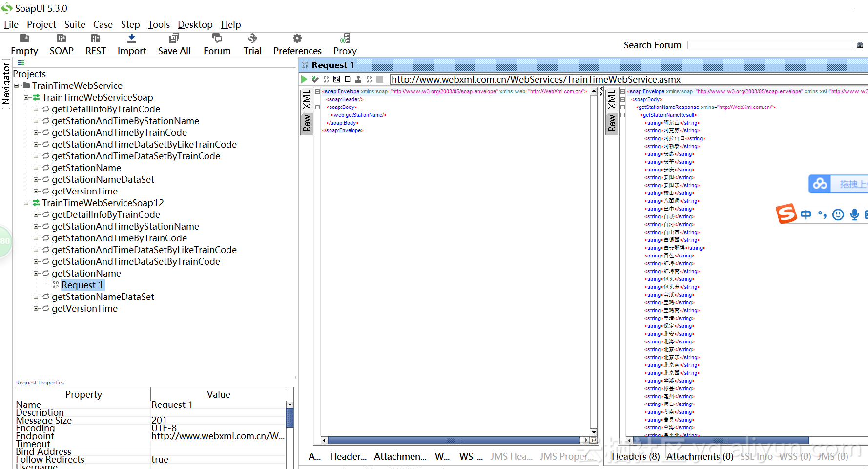Open the response Attachments (0) tab

(700, 456)
